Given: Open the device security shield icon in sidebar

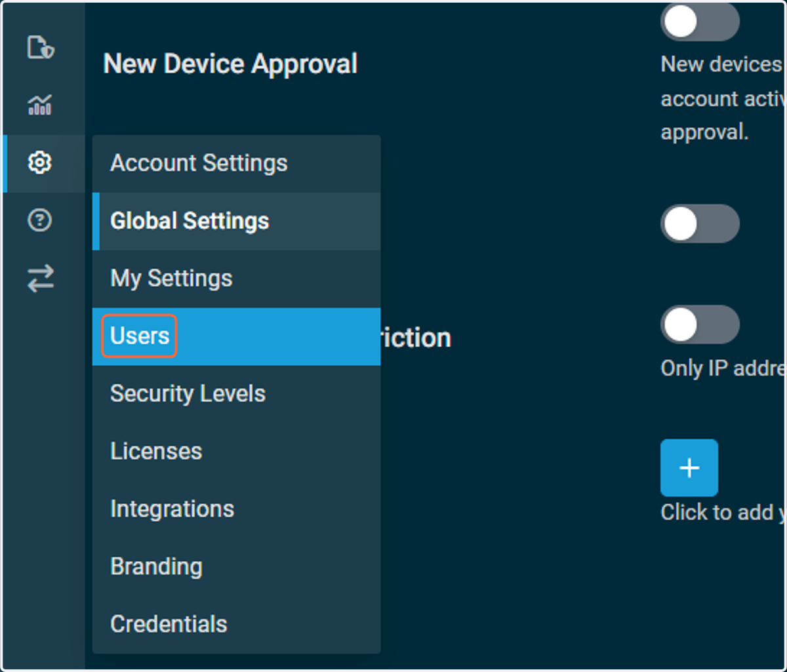Looking at the screenshot, I should coord(40,48).
